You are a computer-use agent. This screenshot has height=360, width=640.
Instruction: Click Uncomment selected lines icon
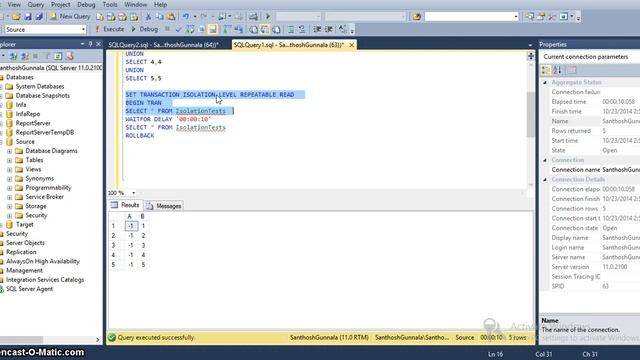(302, 29)
